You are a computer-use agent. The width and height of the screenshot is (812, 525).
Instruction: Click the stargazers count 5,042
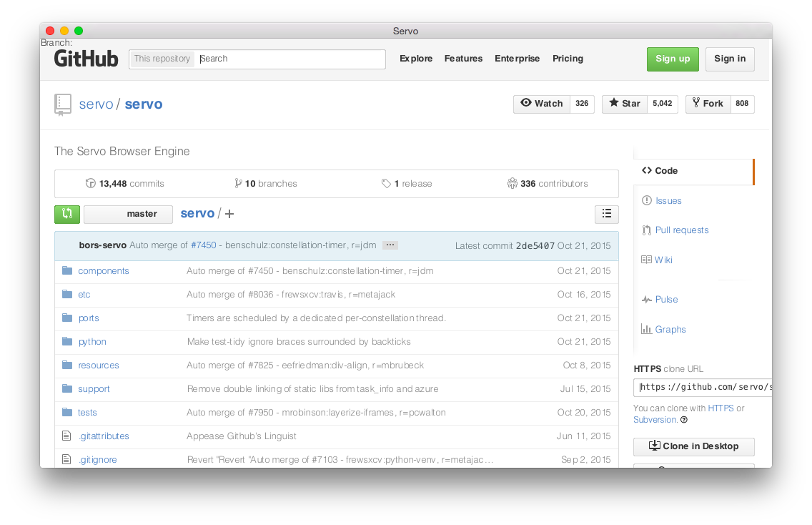[663, 104]
